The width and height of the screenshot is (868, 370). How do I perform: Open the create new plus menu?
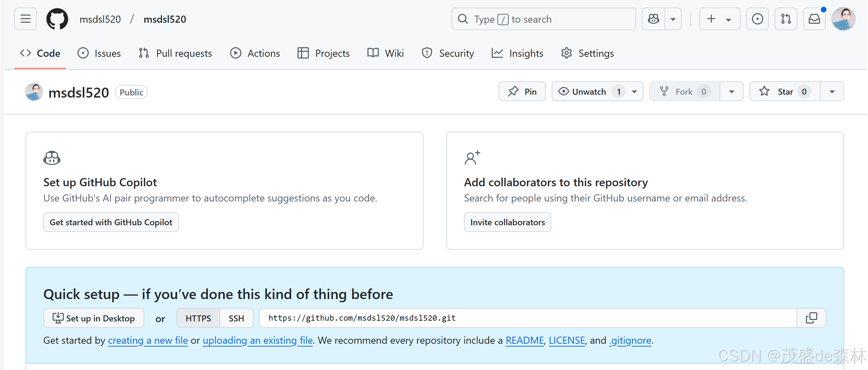click(x=720, y=19)
